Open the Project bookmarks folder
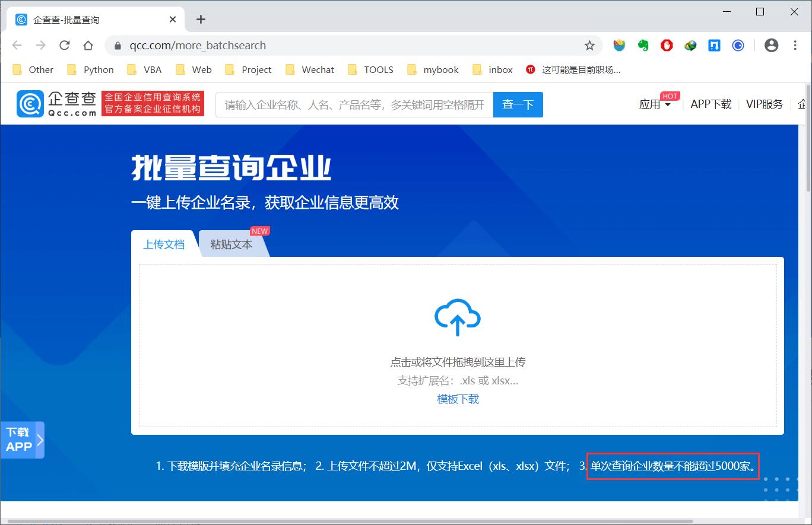 (248, 69)
